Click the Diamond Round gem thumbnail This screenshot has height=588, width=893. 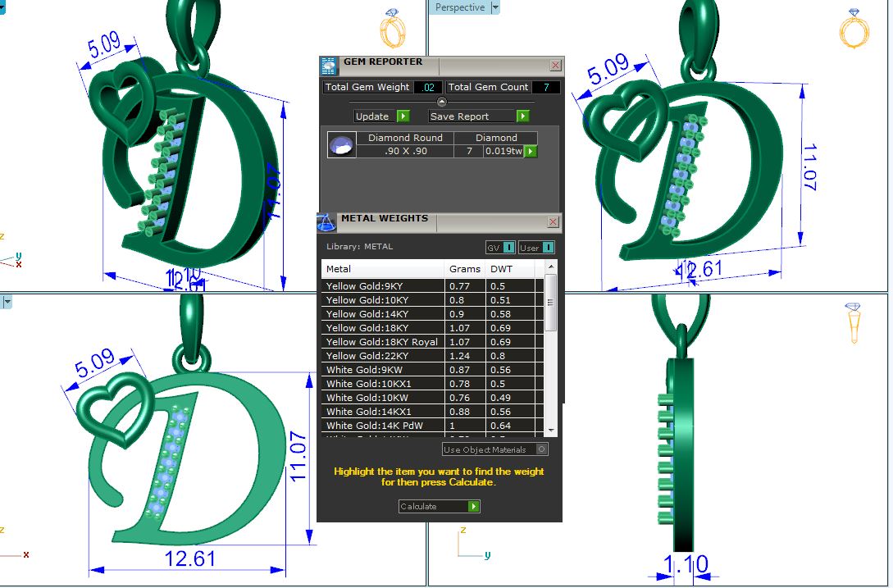point(341,144)
